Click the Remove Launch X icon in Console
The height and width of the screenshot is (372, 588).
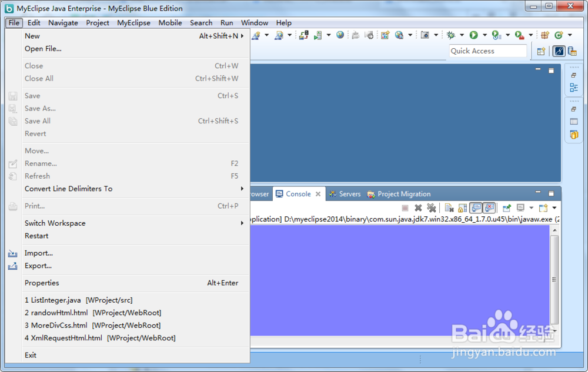(418, 207)
